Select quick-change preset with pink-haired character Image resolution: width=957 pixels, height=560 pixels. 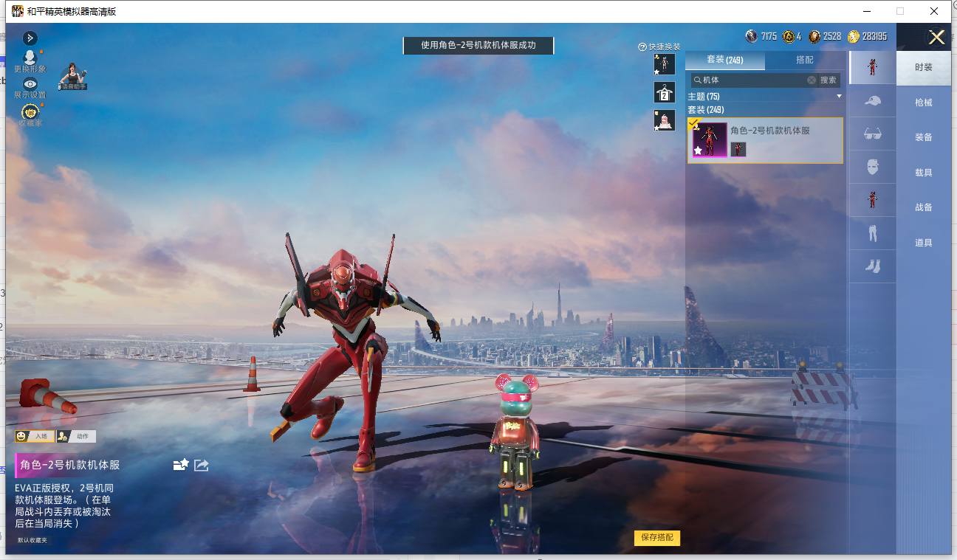665,120
